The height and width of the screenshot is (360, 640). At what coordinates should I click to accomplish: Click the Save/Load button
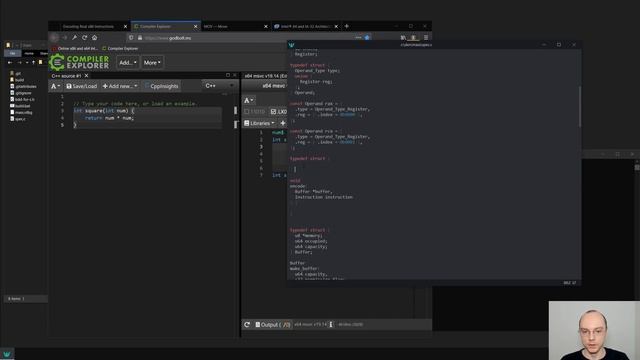(x=82, y=86)
